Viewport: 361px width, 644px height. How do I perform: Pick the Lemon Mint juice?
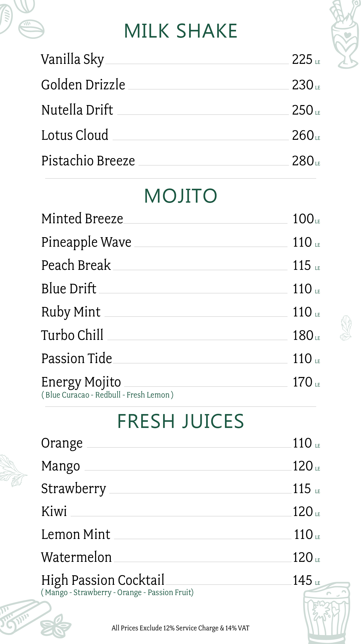coord(76,534)
